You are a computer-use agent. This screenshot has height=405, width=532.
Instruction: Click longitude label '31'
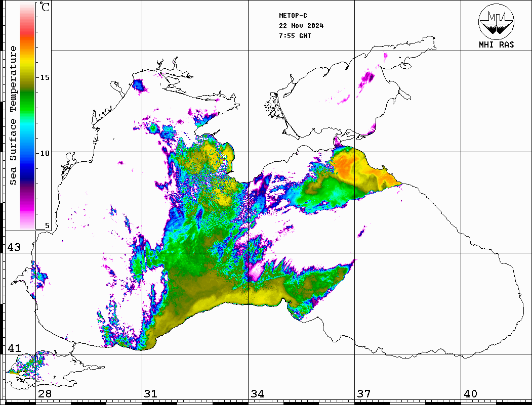coord(151,394)
